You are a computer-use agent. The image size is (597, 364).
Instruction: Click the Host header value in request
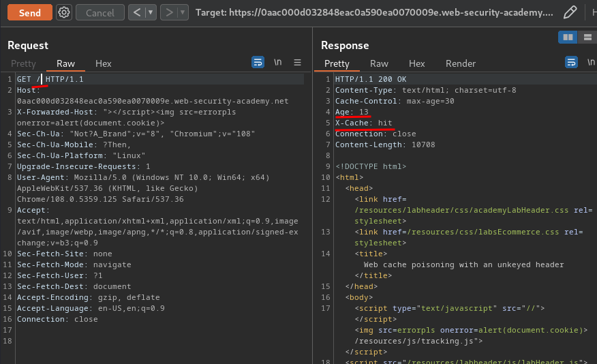pyautogui.click(x=153, y=102)
